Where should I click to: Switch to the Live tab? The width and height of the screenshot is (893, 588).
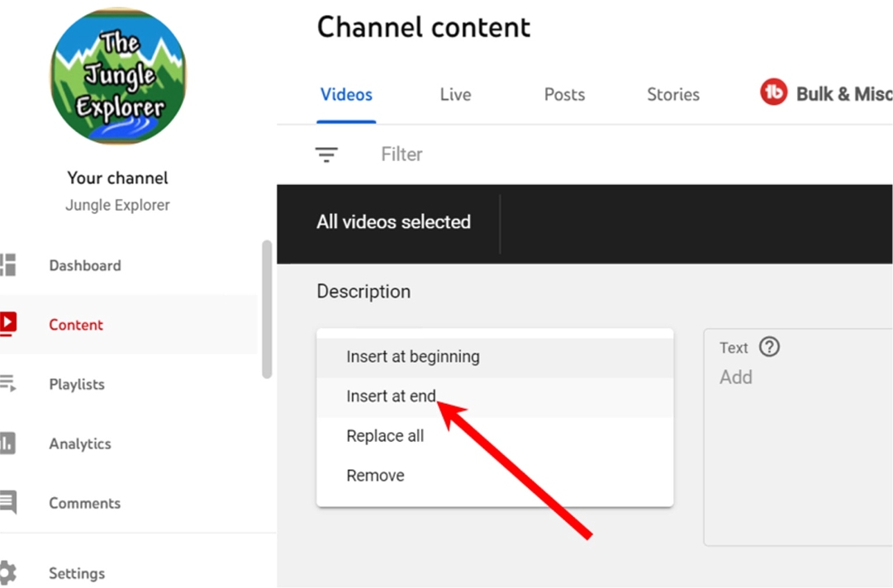click(456, 94)
